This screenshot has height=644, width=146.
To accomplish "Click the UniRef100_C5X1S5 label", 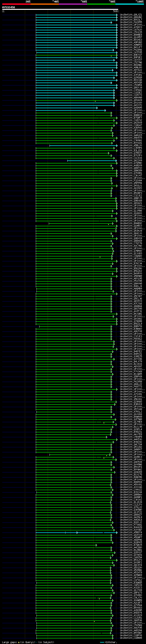I will point(131,32).
